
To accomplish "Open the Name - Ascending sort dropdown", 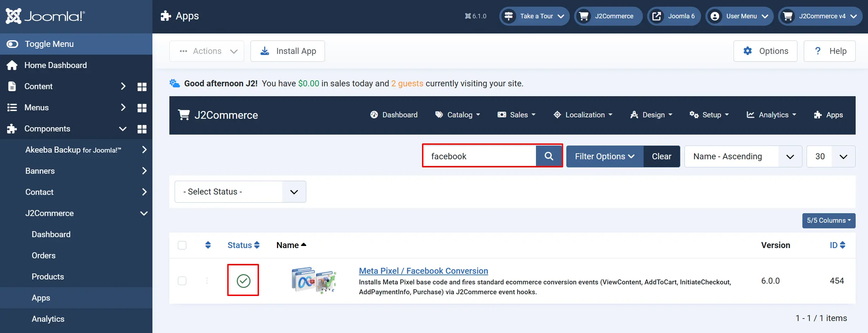I will coord(743,156).
